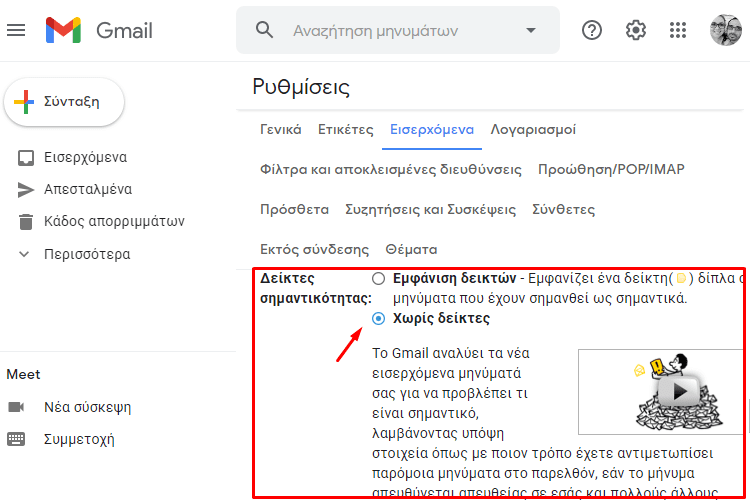Open Φίλτρα και αποκλεισμένες διευθύνσεις tab
The height and width of the screenshot is (500, 750).
tap(390, 170)
